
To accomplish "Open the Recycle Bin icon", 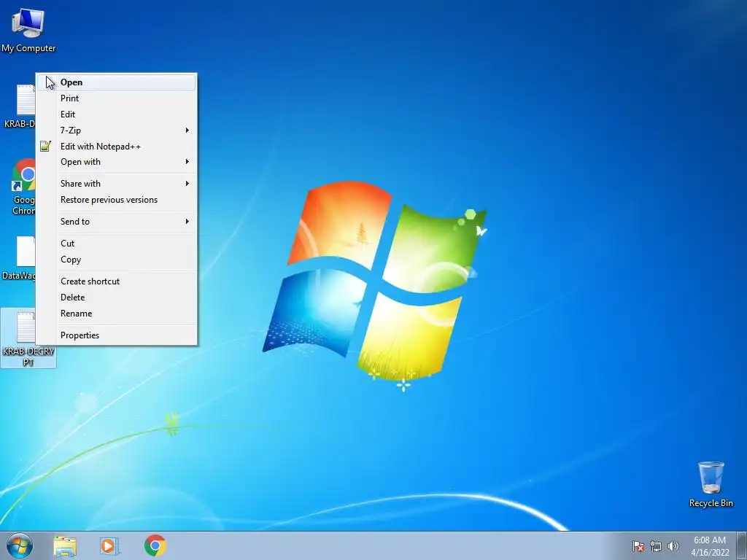I will click(x=711, y=484).
